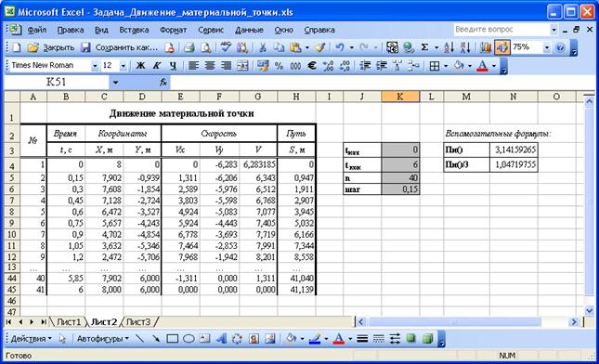599x364 pixels.
Task: Toggle the Drawing toolbar button
Action: [501, 47]
